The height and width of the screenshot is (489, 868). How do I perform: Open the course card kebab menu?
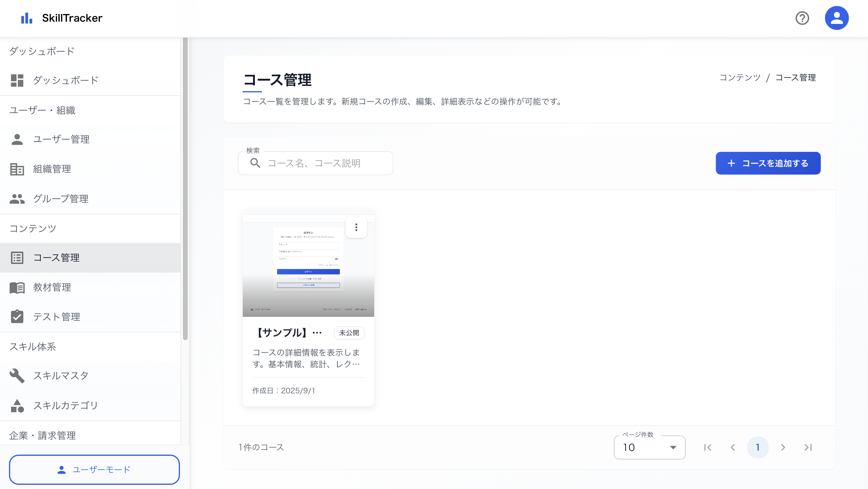pyautogui.click(x=356, y=227)
